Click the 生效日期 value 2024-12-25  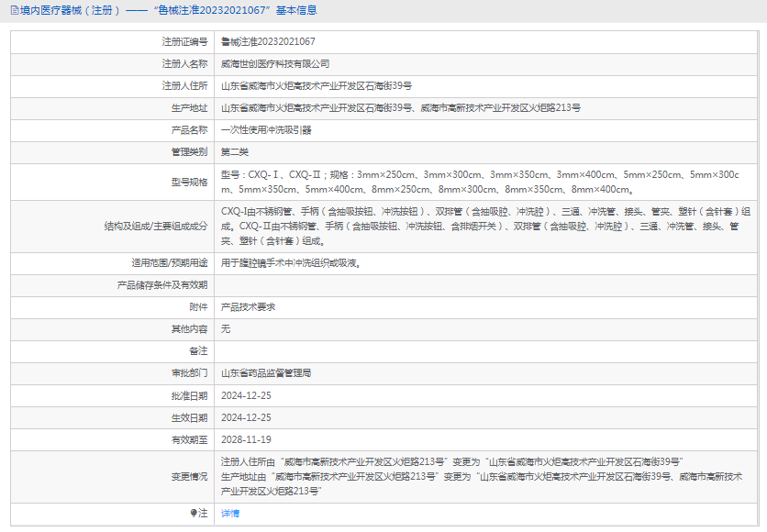pyautogui.click(x=246, y=417)
